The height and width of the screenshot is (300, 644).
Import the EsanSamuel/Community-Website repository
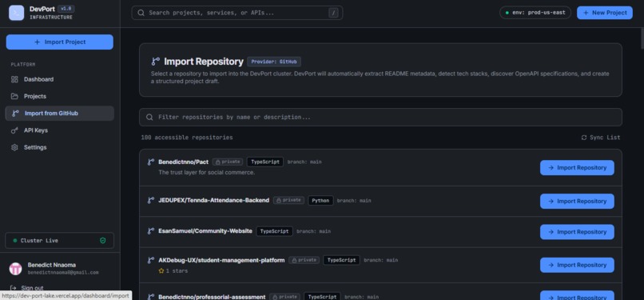coord(577,232)
